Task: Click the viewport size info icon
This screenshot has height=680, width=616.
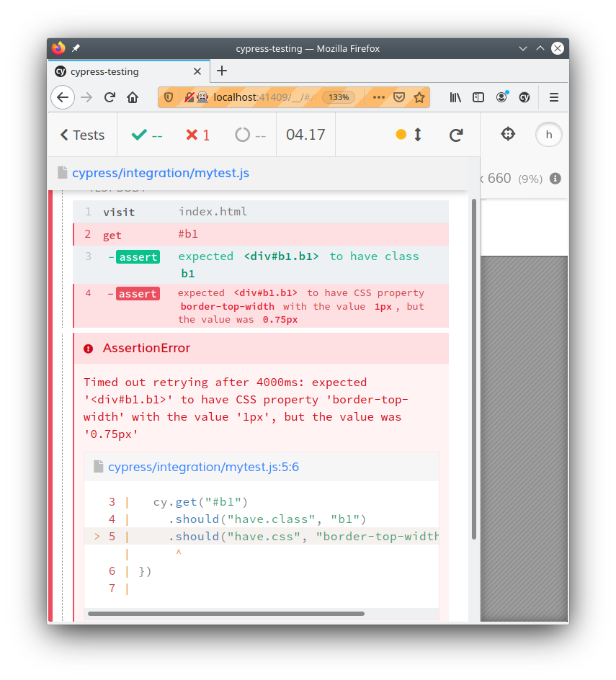Action: [x=555, y=179]
